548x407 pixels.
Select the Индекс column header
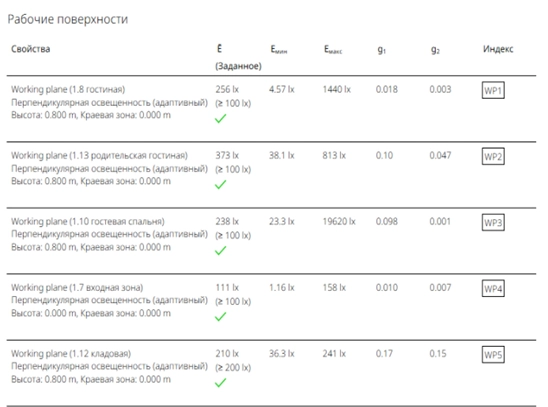point(498,49)
